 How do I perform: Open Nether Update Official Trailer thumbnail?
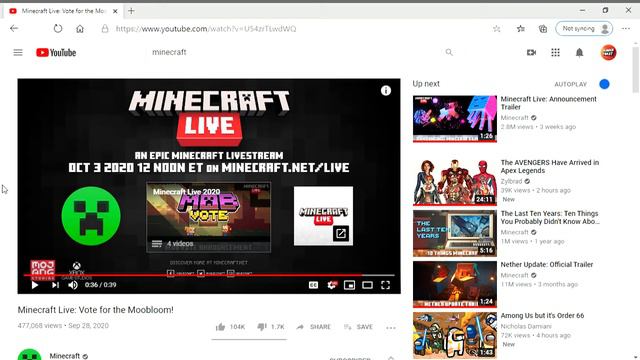455,284
